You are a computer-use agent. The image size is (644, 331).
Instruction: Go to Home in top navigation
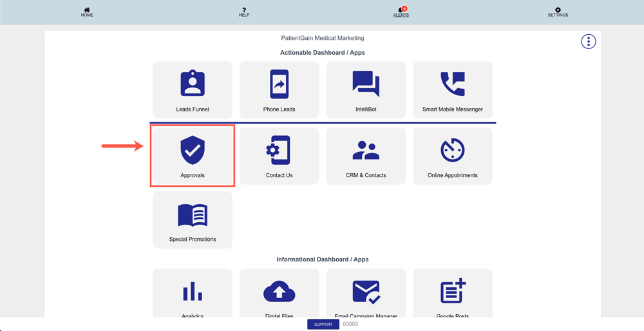pyautogui.click(x=87, y=12)
